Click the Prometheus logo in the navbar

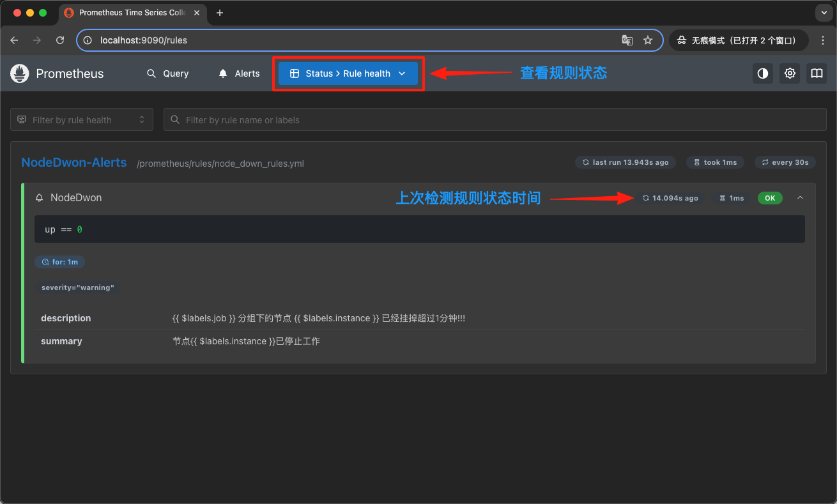(19, 73)
